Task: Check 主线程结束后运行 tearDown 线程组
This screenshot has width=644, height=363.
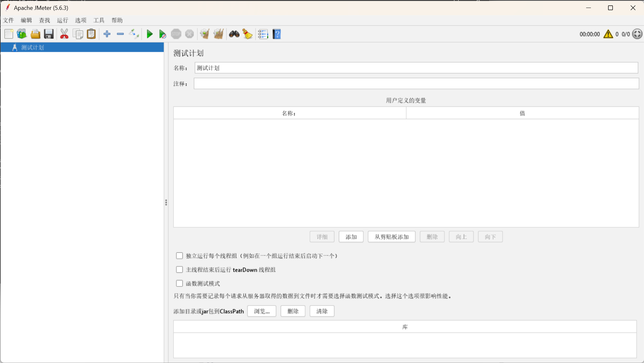Action: point(179,270)
